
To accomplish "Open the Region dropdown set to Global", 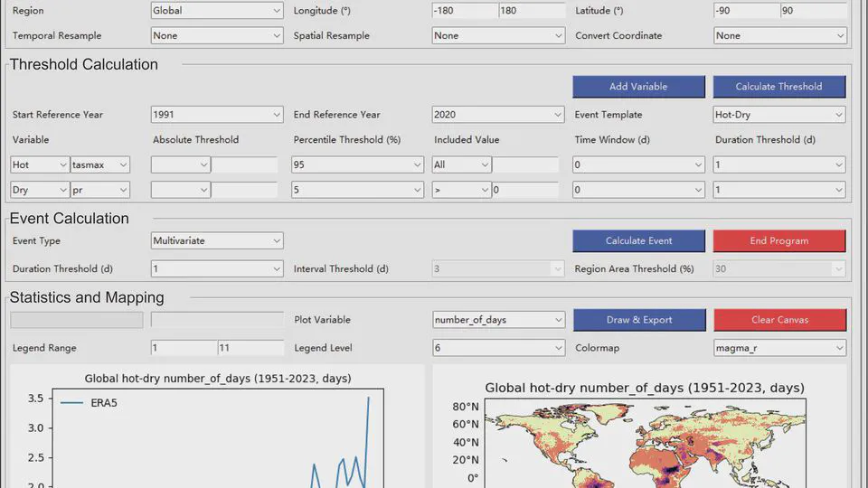I will click(x=217, y=11).
